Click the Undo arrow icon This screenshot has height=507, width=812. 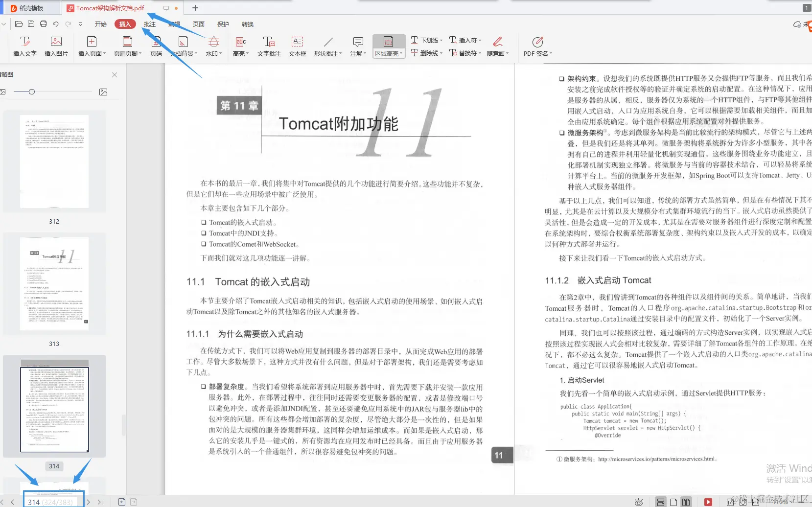(x=56, y=24)
